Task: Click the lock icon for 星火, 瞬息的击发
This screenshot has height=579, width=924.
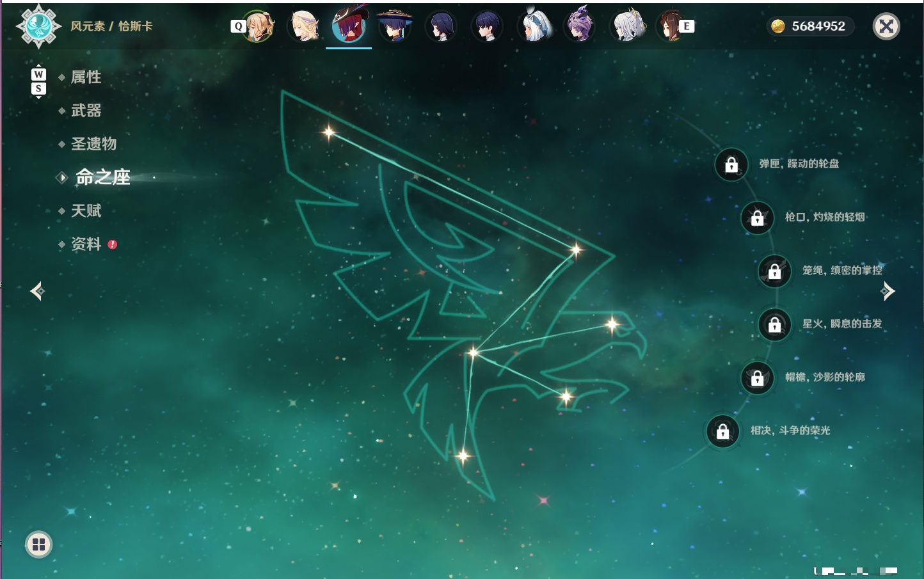Action: 775,325
